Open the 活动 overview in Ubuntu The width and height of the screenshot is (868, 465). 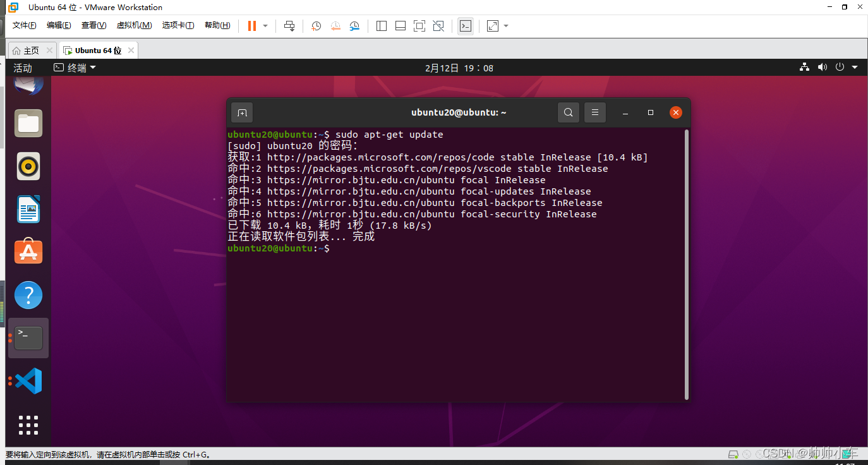(23, 68)
